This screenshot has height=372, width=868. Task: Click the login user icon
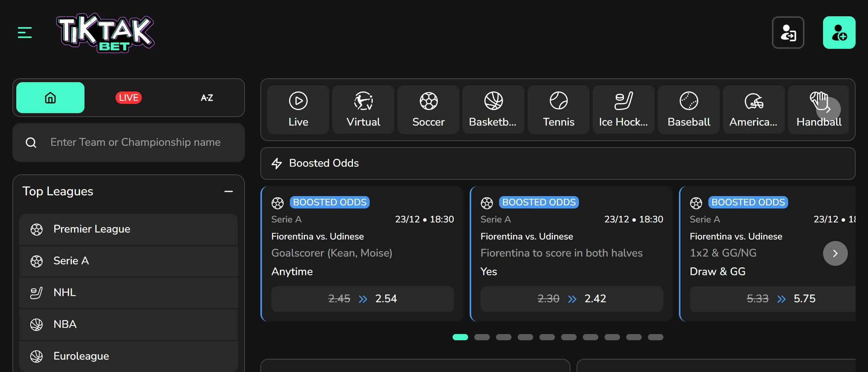tap(788, 33)
